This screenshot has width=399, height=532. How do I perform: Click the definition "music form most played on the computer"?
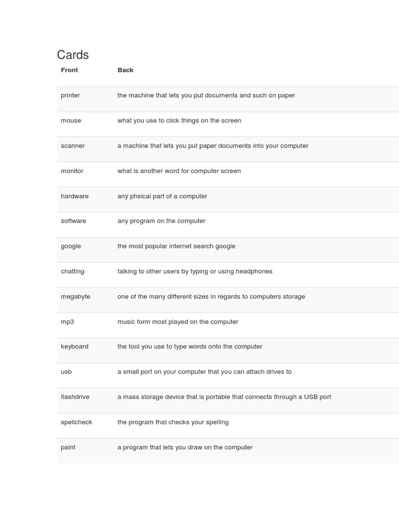[178, 322]
